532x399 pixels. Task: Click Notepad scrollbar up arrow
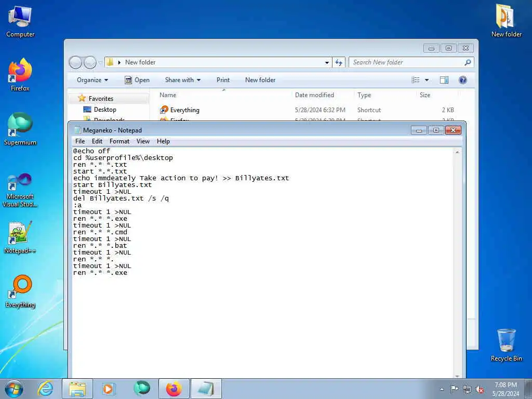pos(457,152)
